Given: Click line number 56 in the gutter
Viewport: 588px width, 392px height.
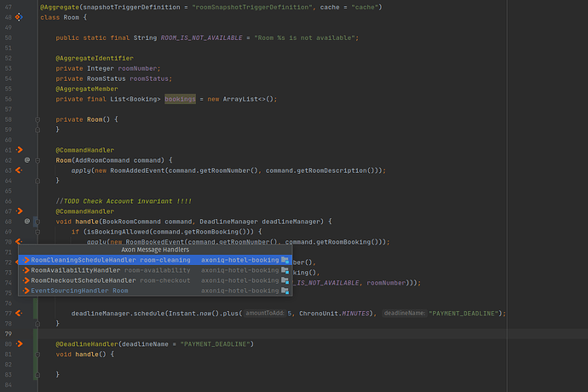Looking at the screenshot, I should [9, 99].
